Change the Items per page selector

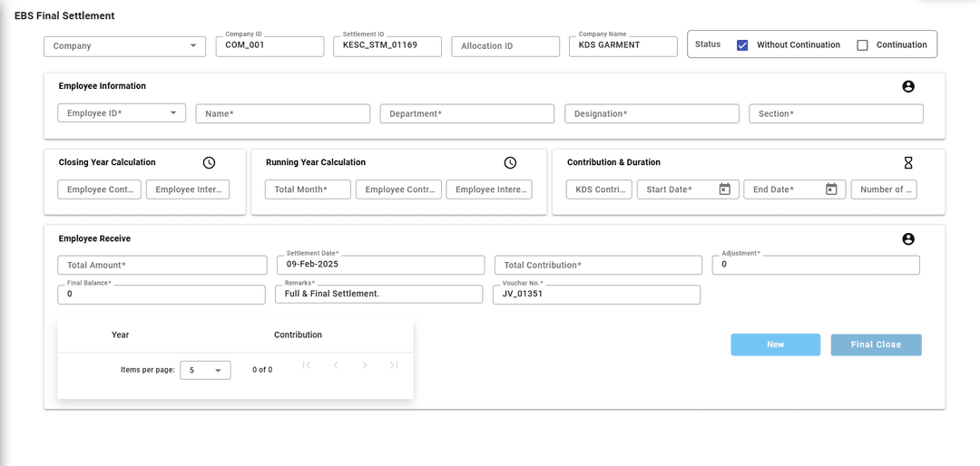(x=205, y=370)
